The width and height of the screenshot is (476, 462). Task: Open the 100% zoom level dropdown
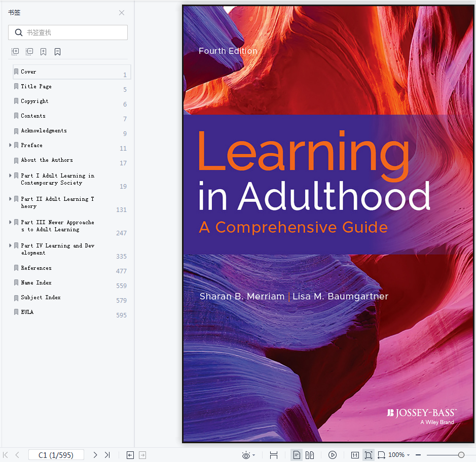tap(399, 455)
